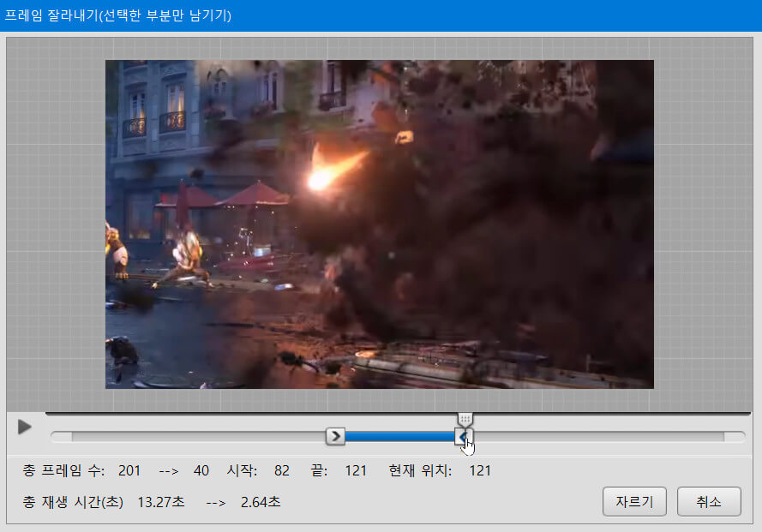Click the 끝 frame value 121
The image size is (762, 532).
pyautogui.click(x=356, y=470)
